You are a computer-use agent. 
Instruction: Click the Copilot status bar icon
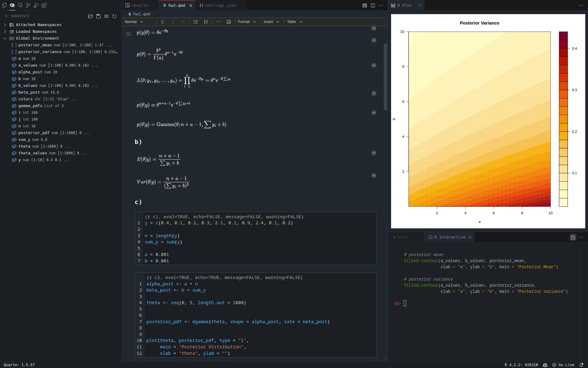(x=545, y=365)
